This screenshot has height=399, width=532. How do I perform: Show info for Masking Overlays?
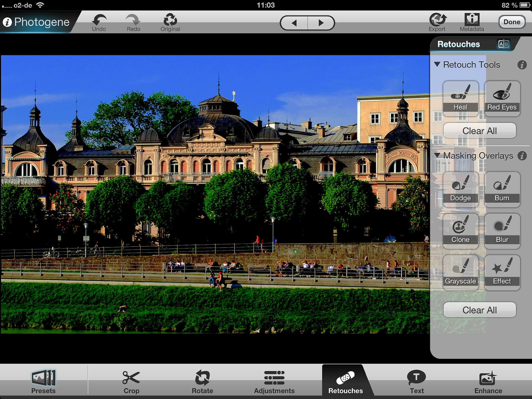pyautogui.click(x=522, y=156)
